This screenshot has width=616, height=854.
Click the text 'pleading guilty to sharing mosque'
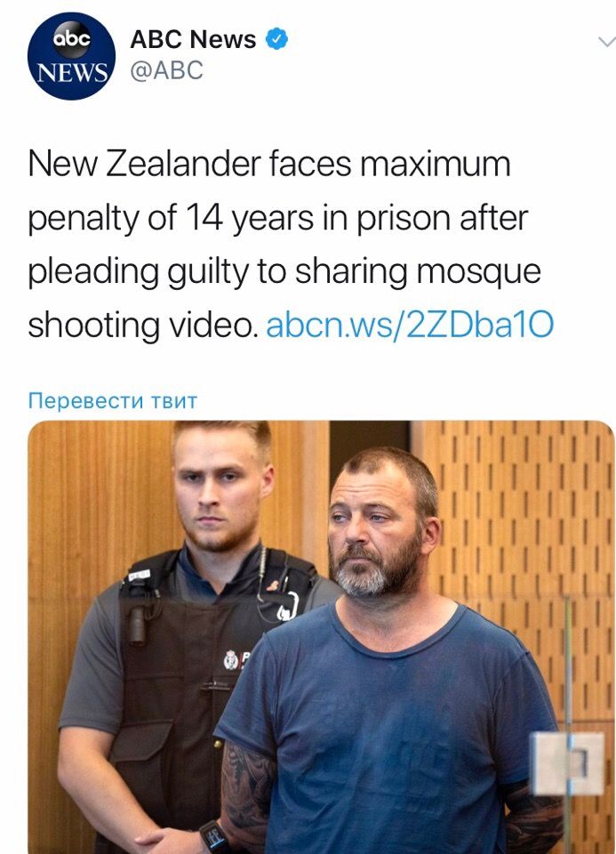click(x=284, y=272)
